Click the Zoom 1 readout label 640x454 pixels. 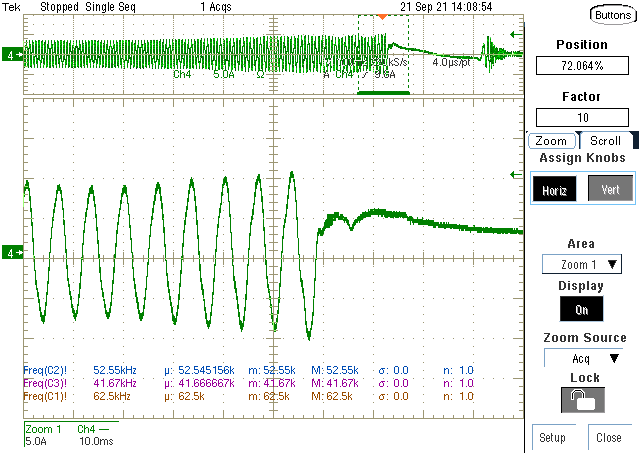[x=43, y=430]
